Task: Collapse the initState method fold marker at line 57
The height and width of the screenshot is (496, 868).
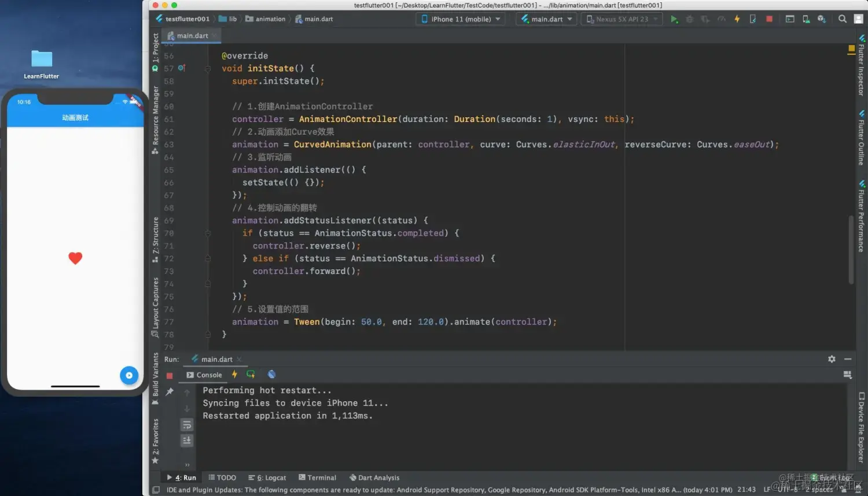Action: [x=208, y=68]
